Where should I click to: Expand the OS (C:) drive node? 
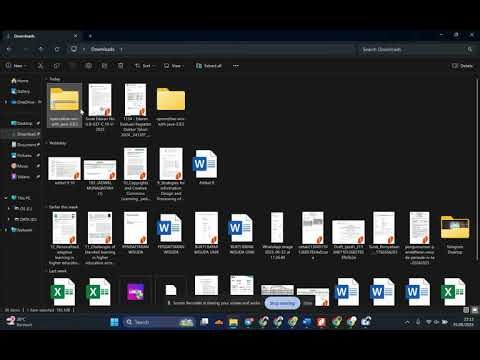[x=9, y=209]
